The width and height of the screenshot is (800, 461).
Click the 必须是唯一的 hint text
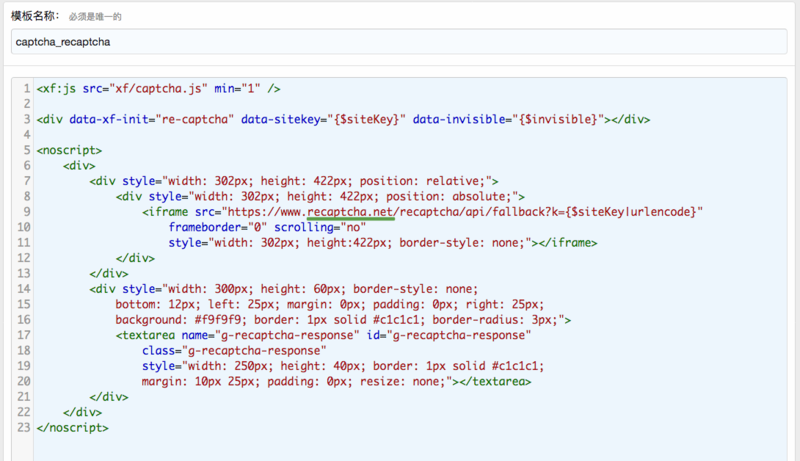(x=95, y=17)
